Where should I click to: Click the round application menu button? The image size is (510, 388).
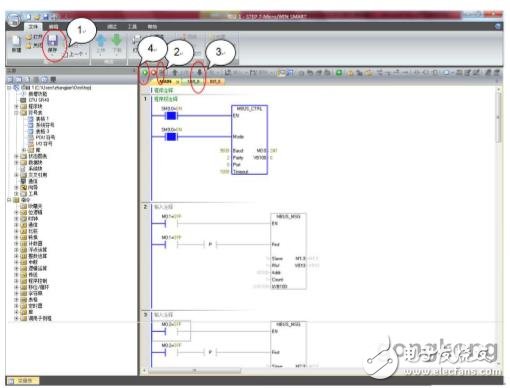(x=13, y=20)
